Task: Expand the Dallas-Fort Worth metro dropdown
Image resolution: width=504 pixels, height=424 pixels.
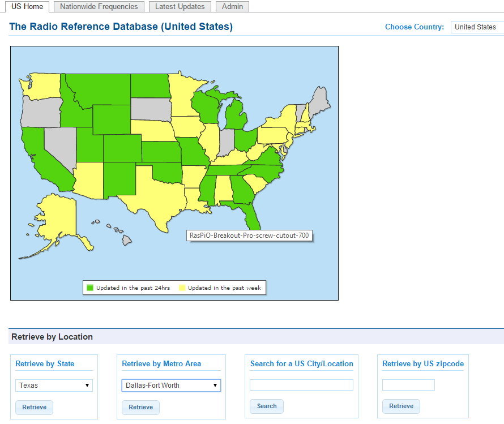Action: (171, 386)
